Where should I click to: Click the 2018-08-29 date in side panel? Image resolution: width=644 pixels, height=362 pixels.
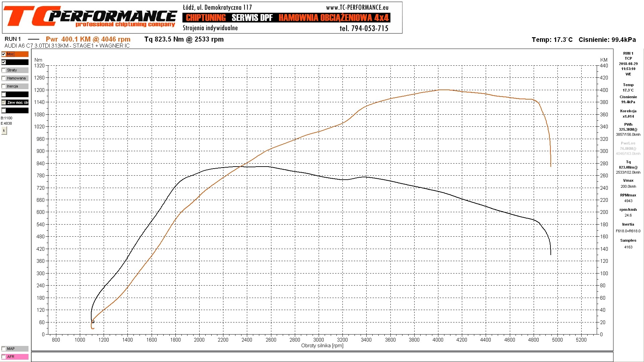[628, 64]
